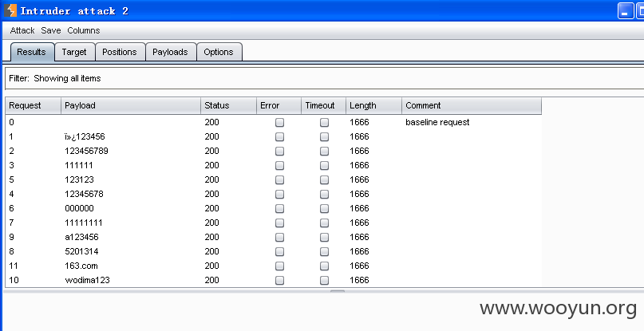Toggle Timeout checkbox for payload 11111111

pos(325,223)
